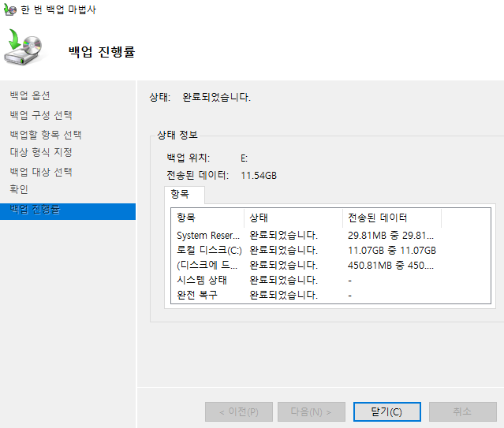Screen dimensions: 504x428
Task: Select the 대상 형식 지정 step
Action: 41,152
